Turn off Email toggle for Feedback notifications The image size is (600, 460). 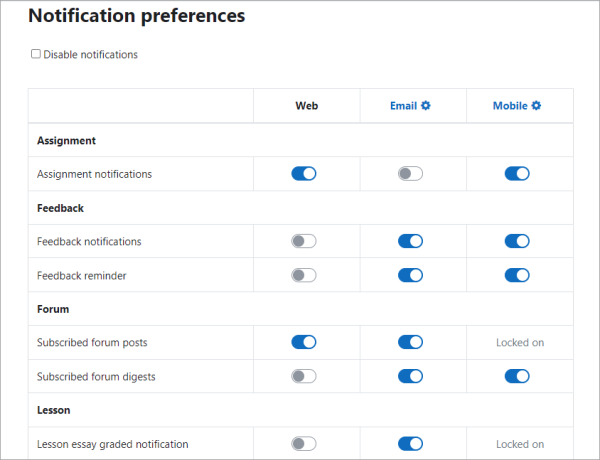pos(410,241)
